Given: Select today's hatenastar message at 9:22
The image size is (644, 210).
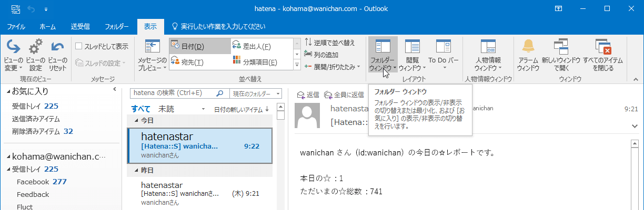Looking at the screenshot, I should pos(199,145).
